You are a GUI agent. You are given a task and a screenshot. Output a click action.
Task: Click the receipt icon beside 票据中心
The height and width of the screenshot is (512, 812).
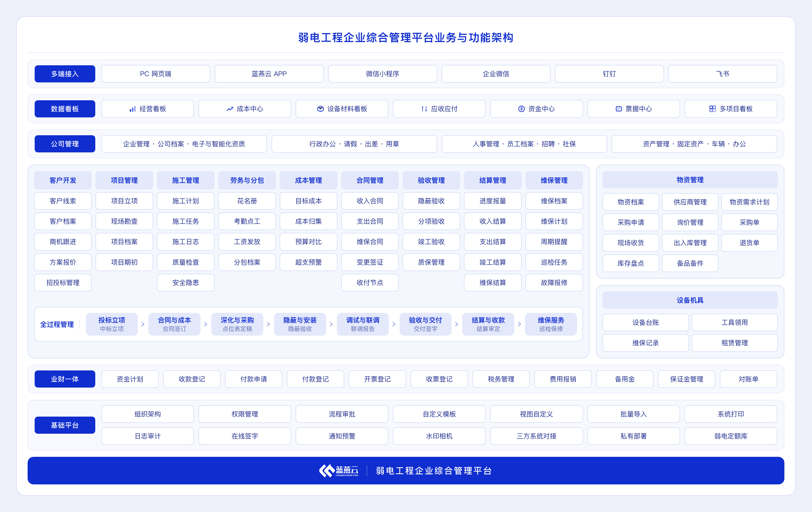click(618, 109)
